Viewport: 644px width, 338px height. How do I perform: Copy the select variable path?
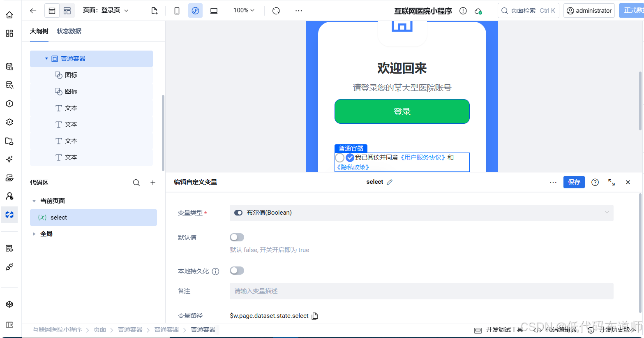(315, 315)
